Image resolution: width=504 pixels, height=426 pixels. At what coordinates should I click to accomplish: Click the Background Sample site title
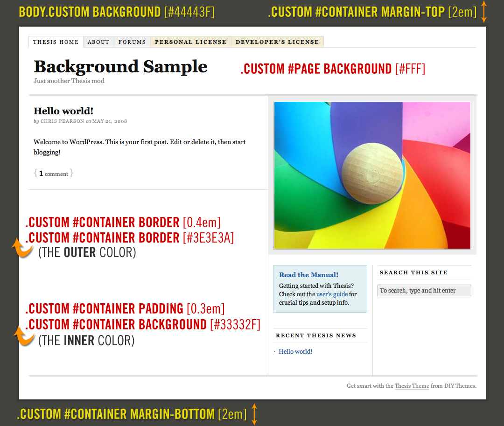coord(120,67)
